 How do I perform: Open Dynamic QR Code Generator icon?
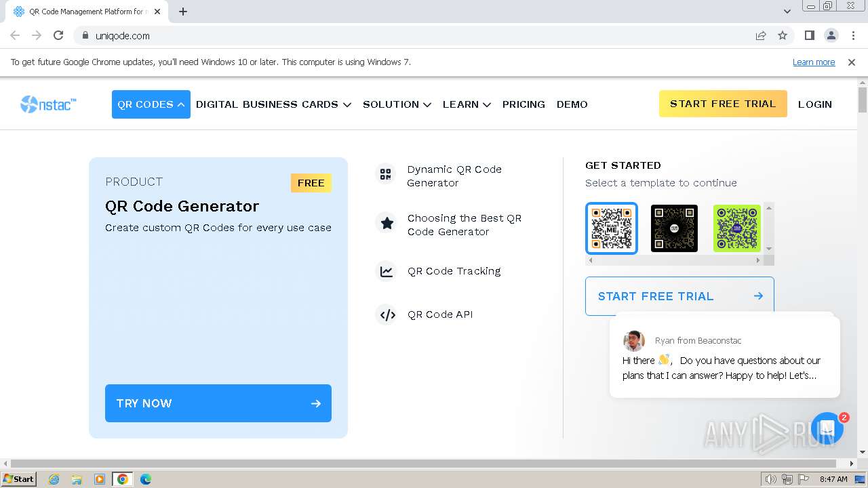(x=385, y=174)
